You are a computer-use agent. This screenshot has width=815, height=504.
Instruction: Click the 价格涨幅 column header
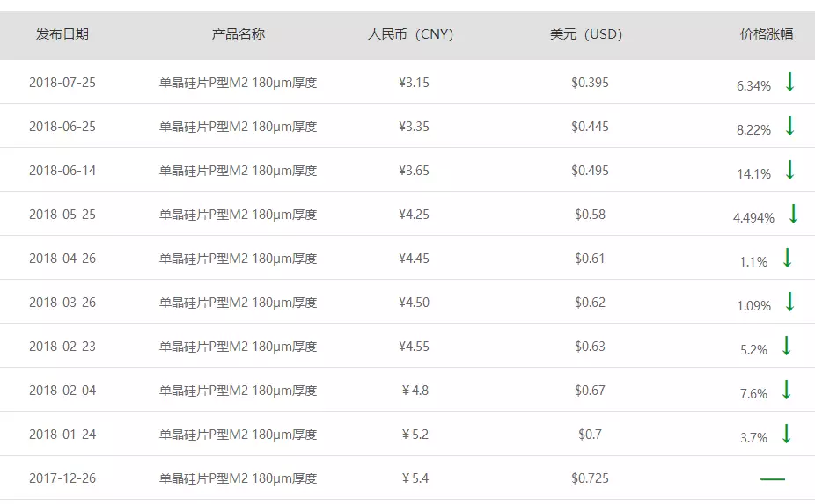(x=767, y=34)
